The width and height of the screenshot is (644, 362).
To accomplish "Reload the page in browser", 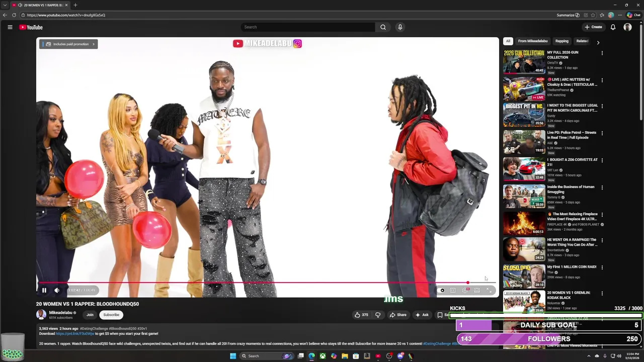I will click(x=14, y=15).
